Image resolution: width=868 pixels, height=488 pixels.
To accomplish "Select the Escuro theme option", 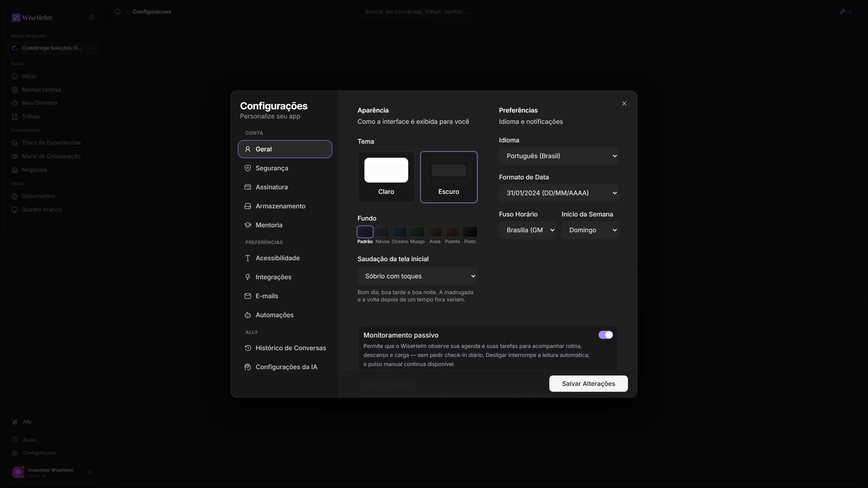I will [x=449, y=177].
